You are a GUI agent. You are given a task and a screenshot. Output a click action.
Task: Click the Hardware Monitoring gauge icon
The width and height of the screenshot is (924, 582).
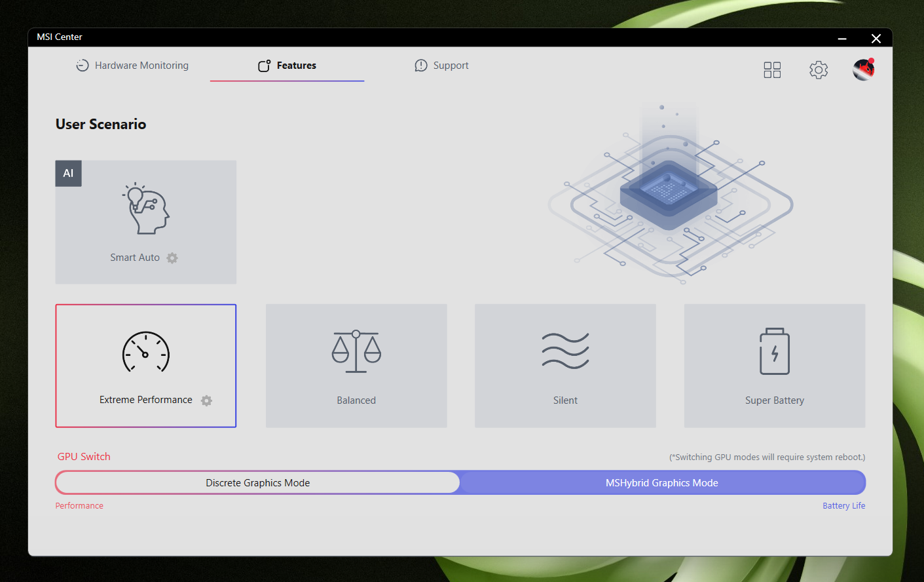click(x=83, y=66)
